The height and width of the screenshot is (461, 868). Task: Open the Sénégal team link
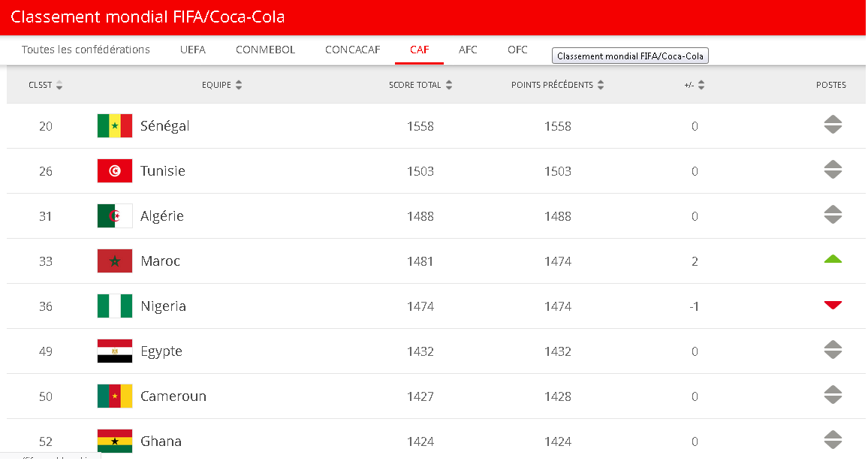pos(165,126)
